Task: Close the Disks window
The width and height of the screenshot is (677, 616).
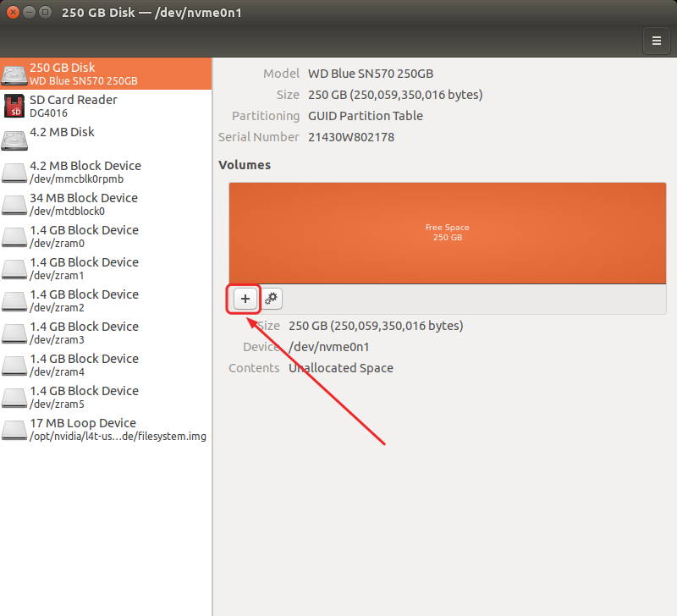Action: point(13,12)
